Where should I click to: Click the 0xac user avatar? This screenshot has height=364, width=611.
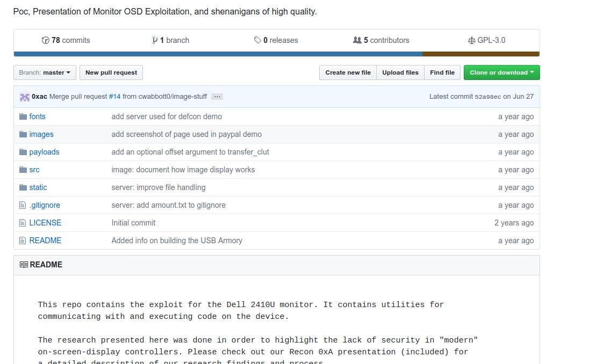(x=25, y=97)
